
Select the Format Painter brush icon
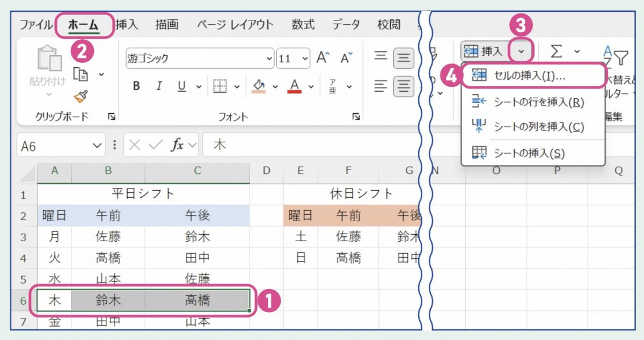coord(82,97)
